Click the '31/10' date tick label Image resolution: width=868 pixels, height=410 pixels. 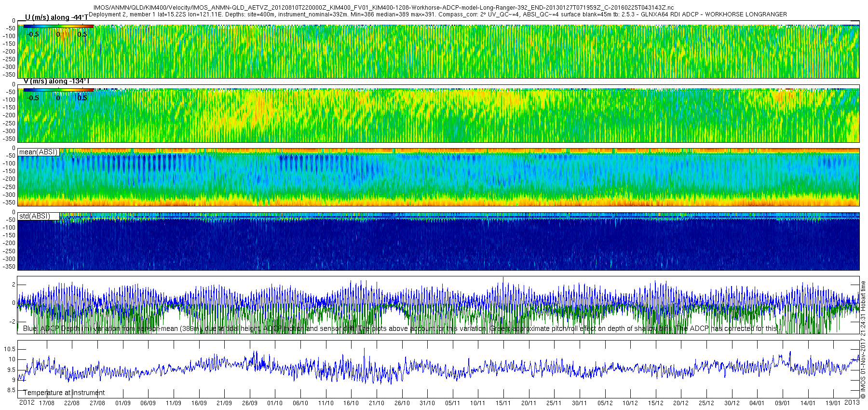pyautogui.click(x=427, y=403)
